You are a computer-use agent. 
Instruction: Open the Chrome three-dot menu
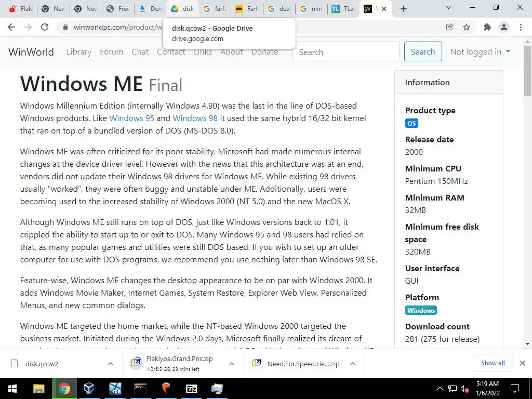click(x=521, y=27)
